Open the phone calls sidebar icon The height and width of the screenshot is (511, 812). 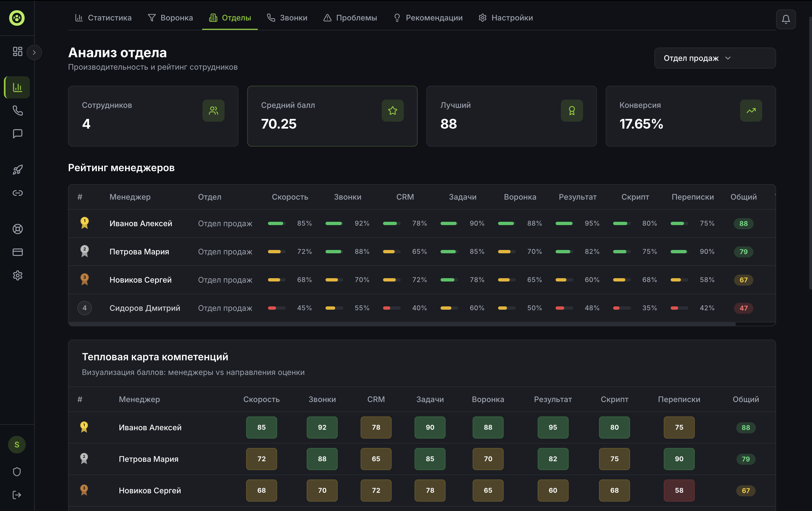coord(17,111)
